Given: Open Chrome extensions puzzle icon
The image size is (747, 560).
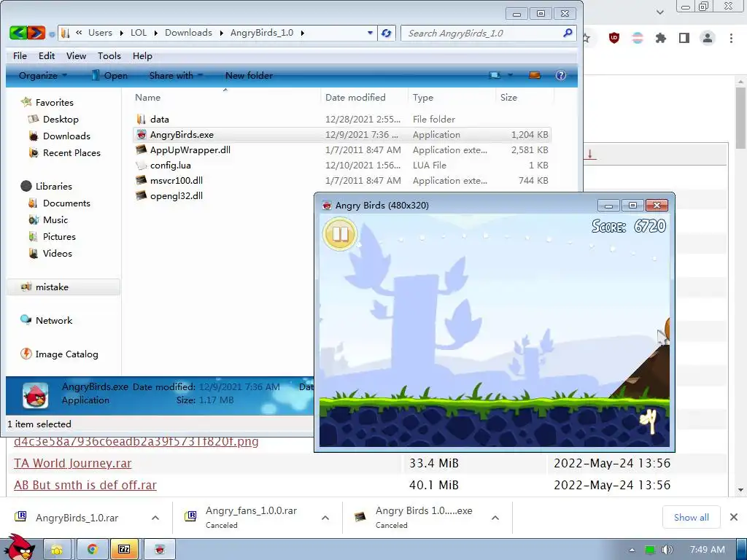Looking at the screenshot, I should pyautogui.click(x=661, y=38).
